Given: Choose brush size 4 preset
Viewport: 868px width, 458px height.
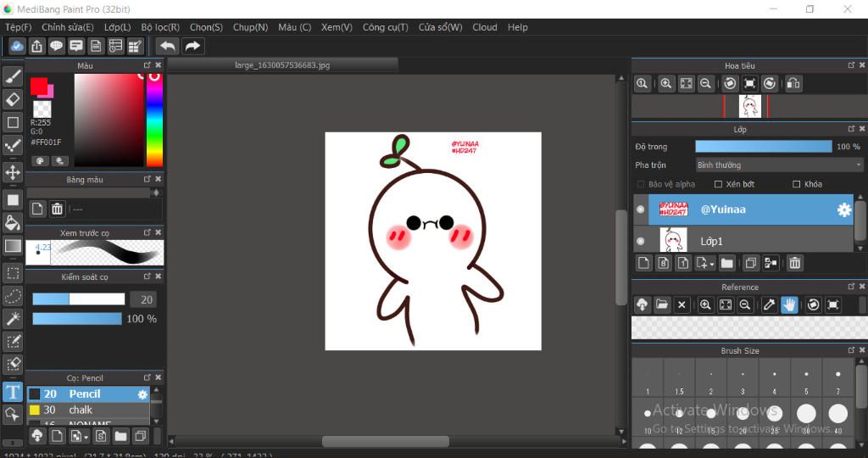Looking at the screenshot, I should [775, 377].
